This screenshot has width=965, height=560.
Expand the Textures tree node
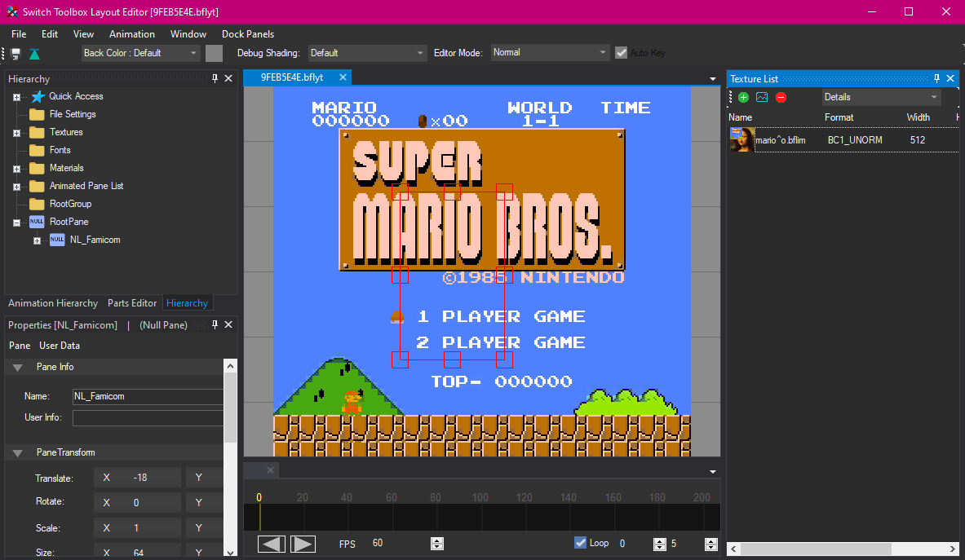pyautogui.click(x=16, y=133)
